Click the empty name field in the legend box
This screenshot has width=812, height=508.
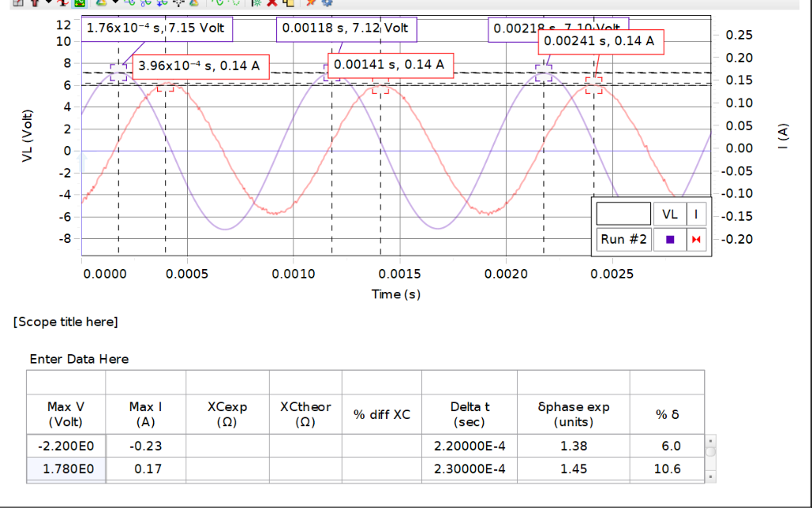pos(623,214)
